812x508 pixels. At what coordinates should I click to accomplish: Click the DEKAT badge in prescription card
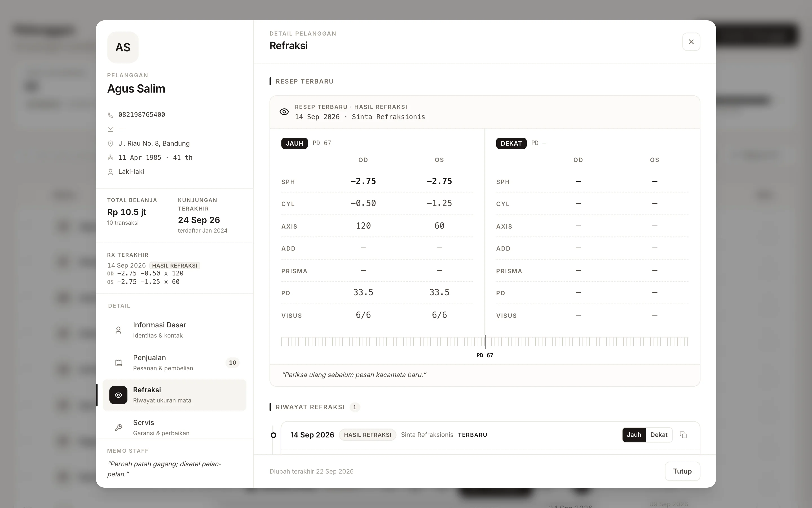click(x=511, y=143)
